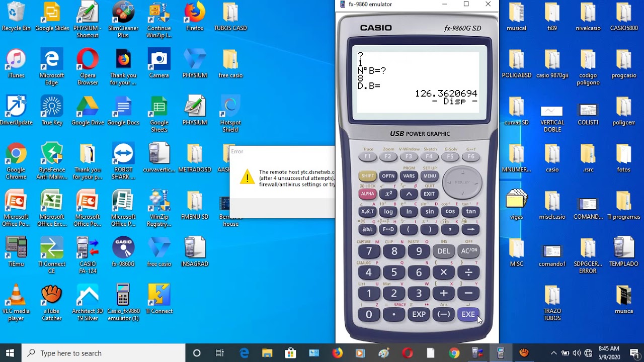
Task: Open the notification center icon
Action: point(634,353)
